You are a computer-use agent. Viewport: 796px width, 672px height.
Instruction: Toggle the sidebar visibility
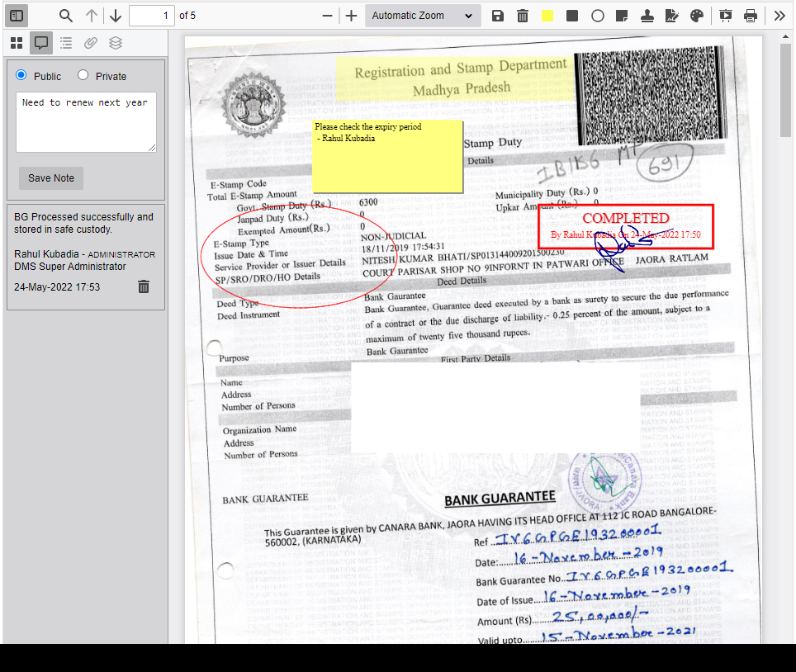(16, 15)
